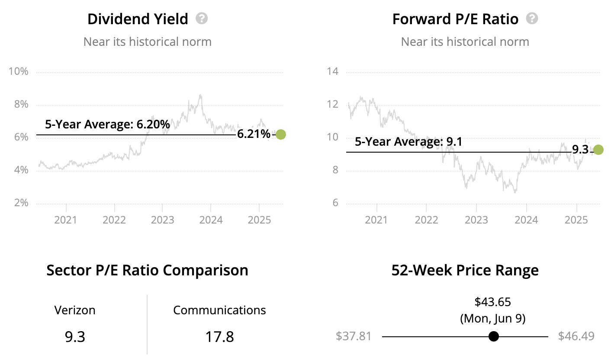
Task: Click the $43.65 current price label
Action: point(492,301)
